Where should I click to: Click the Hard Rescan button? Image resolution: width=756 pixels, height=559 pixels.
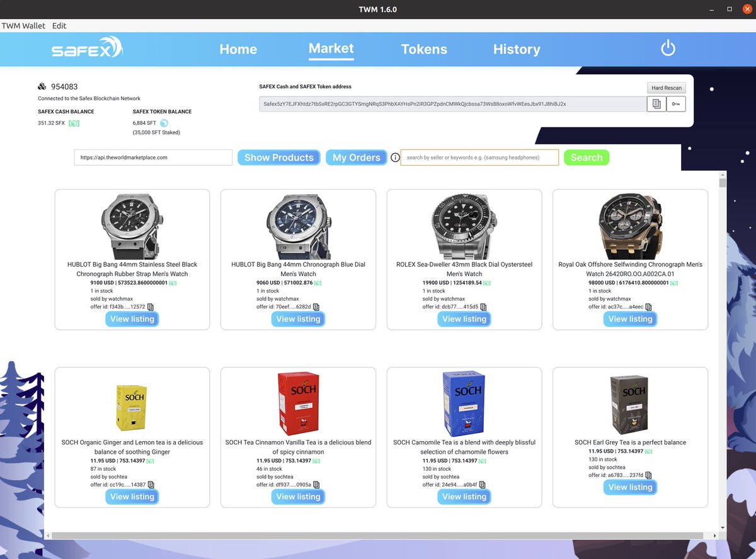tap(666, 88)
